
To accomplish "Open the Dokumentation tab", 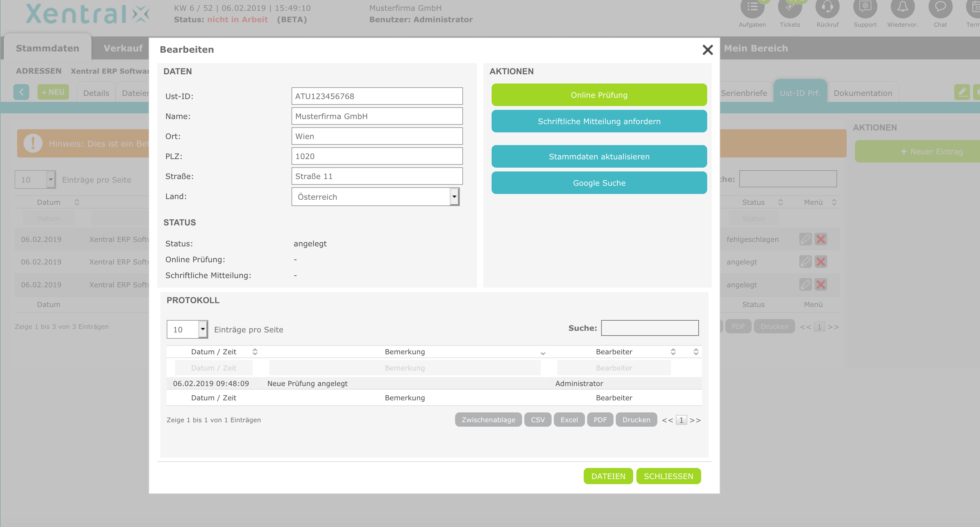I will [863, 93].
